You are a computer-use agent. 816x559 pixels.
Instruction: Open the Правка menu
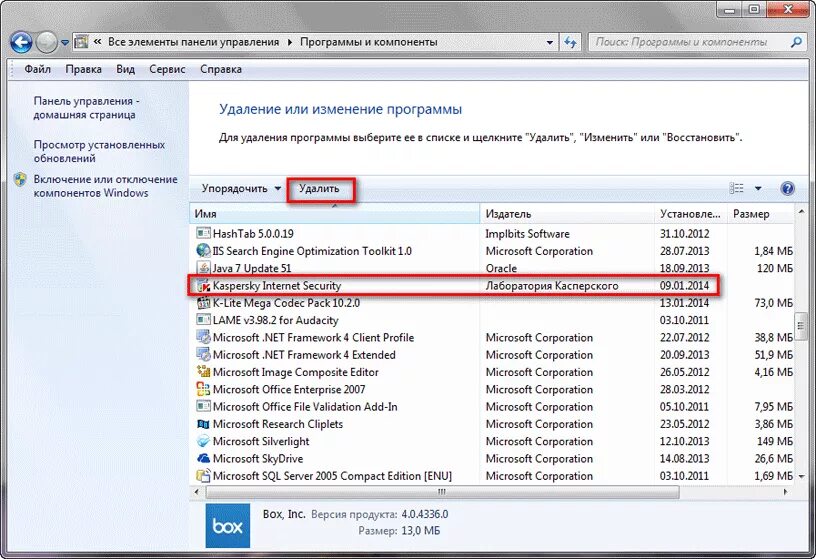pyautogui.click(x=83, y=69)
